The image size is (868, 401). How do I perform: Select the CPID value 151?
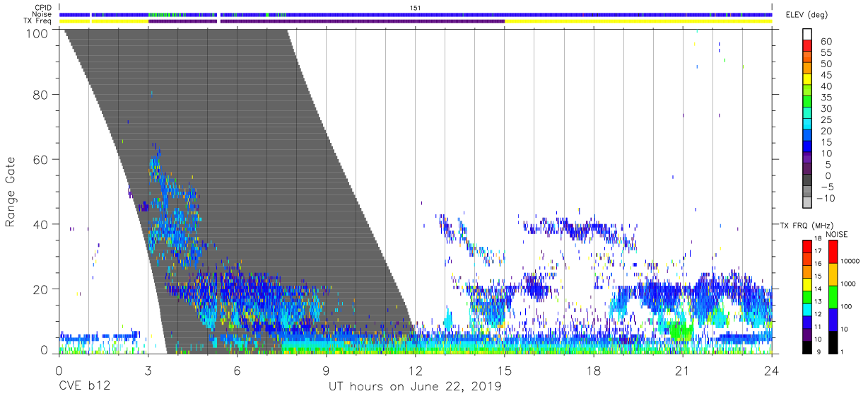(415, 7)
